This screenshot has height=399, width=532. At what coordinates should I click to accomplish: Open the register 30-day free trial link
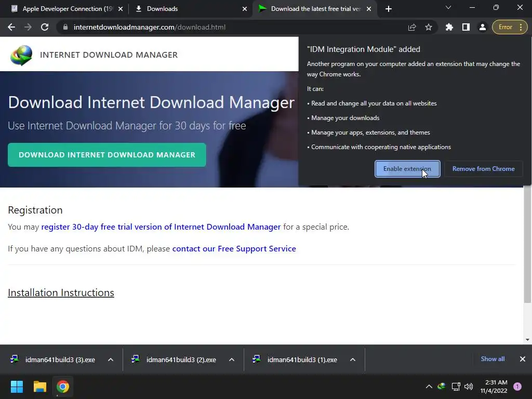click(161, 227)
